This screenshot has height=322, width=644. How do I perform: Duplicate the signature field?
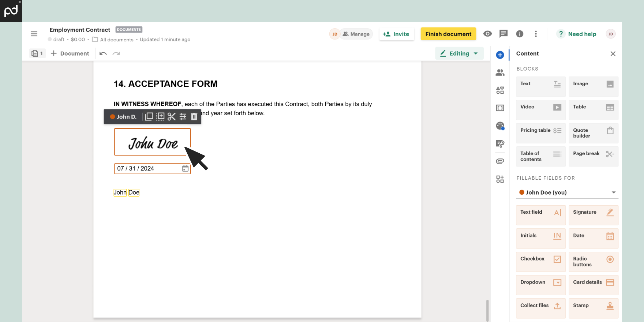coord(149,117)
